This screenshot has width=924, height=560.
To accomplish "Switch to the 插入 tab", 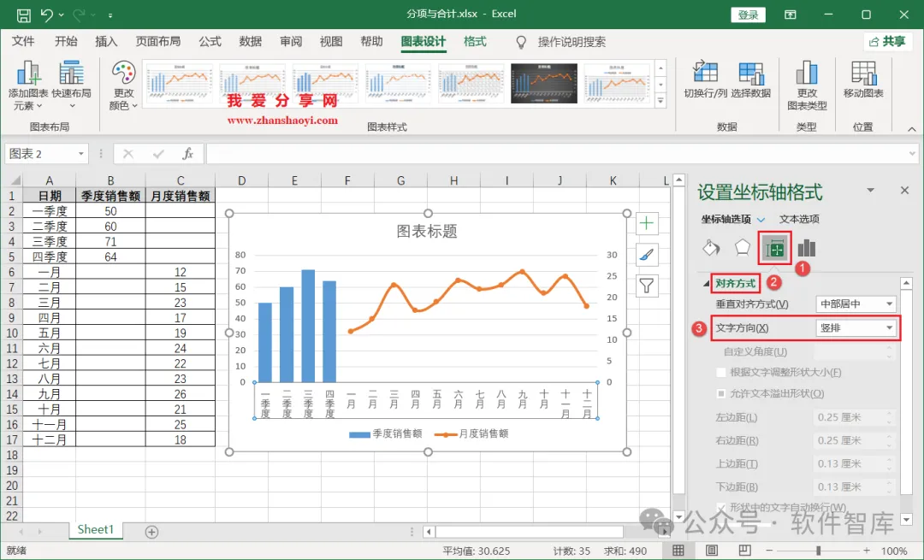I will tap(107, 41).
